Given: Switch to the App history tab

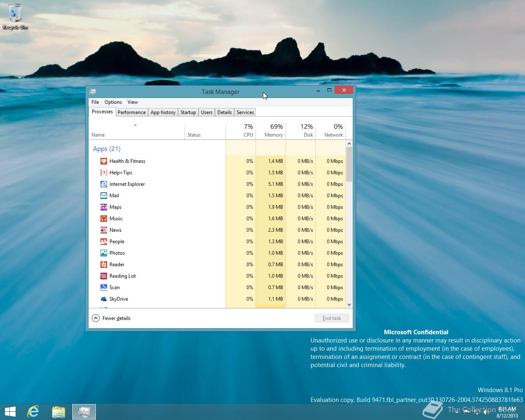Looking at the screenshot, I should click(x=163, y=112).
